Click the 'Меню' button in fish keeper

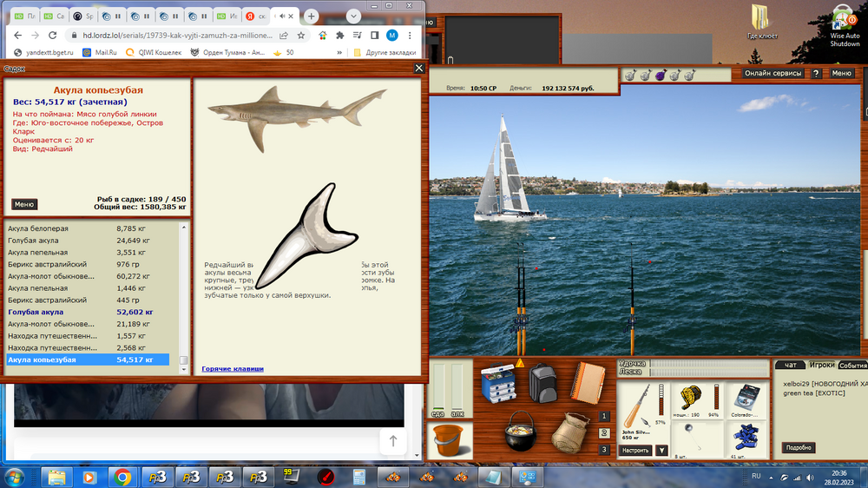point(24,204)
